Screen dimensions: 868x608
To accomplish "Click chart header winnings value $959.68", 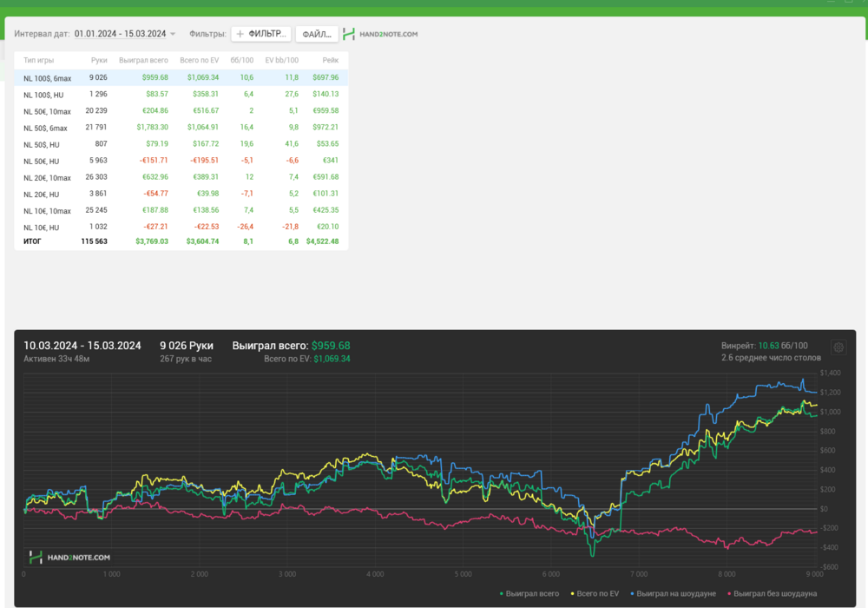I will click(331, 346).
